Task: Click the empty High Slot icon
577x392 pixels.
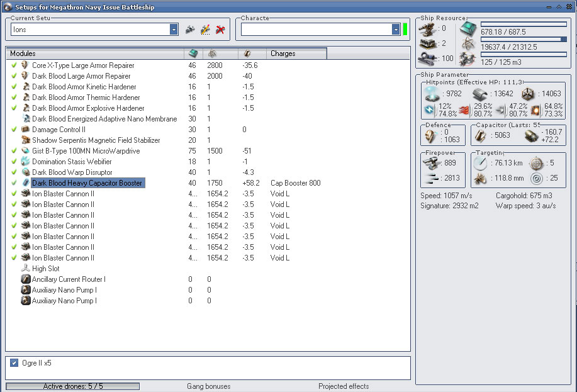Action: coord(25,268)
